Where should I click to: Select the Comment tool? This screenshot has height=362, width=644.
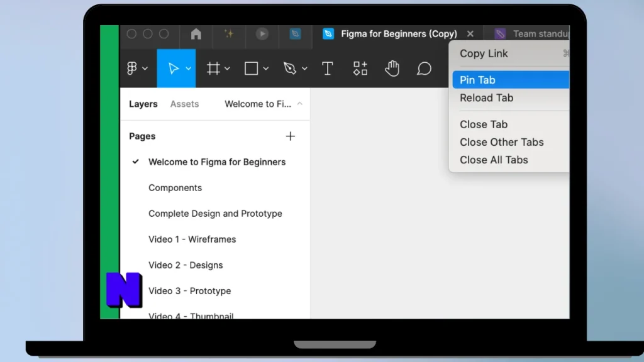424,68
